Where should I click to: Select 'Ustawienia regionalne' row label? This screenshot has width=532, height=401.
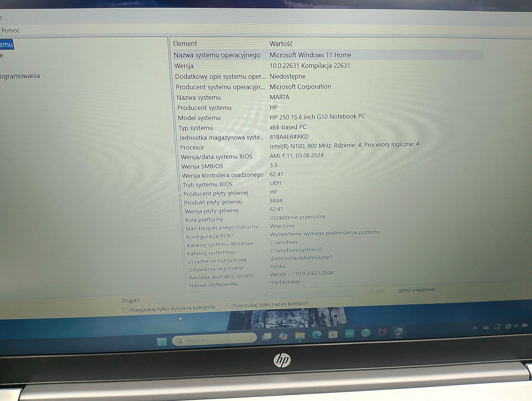click(216, 269)
